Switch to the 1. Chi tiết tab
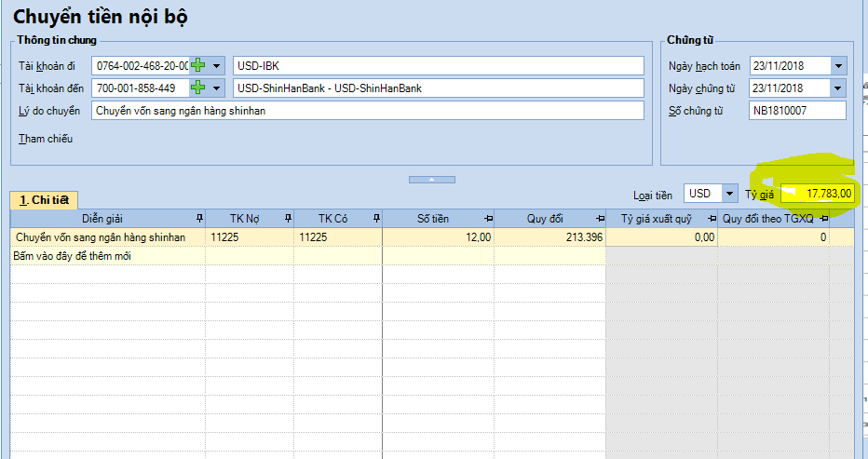The height and width of the screenshot is (459, 868). coord(44,199)
